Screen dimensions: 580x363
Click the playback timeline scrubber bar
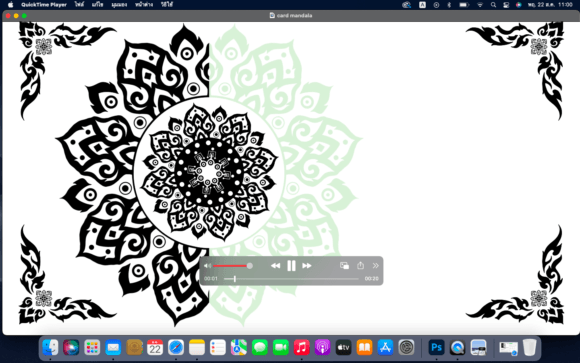(291, 279)
